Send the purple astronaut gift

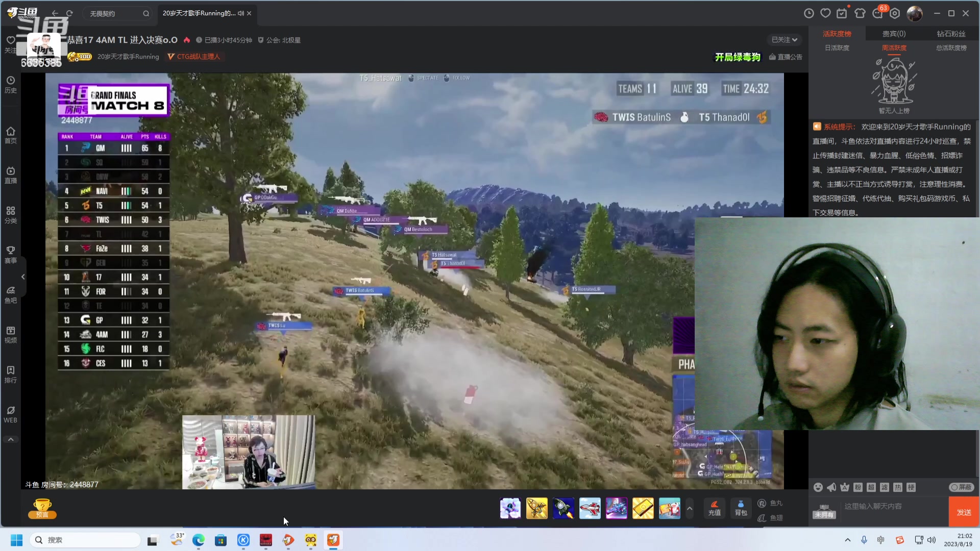(x=510, y=508)
